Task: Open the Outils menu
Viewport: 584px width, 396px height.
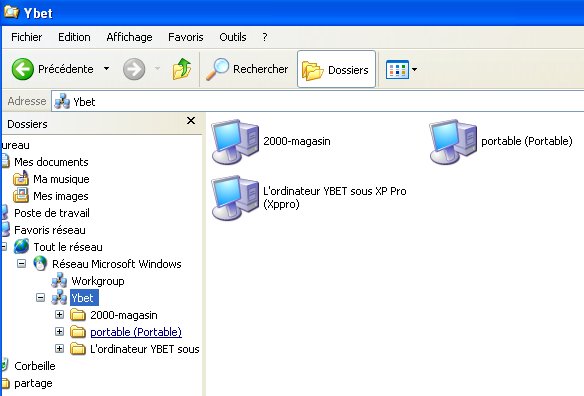Action: 233,37
